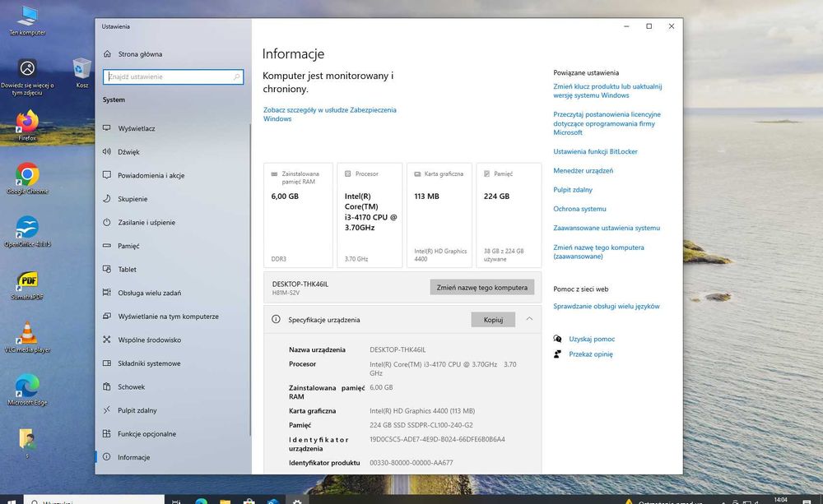This screenshot has width=823, height=504.
Task: Open Powiadomienia i akcje settings
Action: [x=151, y=176]
